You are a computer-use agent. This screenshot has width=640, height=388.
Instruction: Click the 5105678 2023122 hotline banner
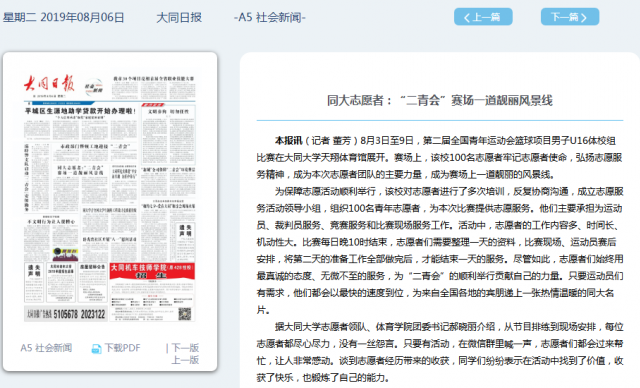click(65, 314)
